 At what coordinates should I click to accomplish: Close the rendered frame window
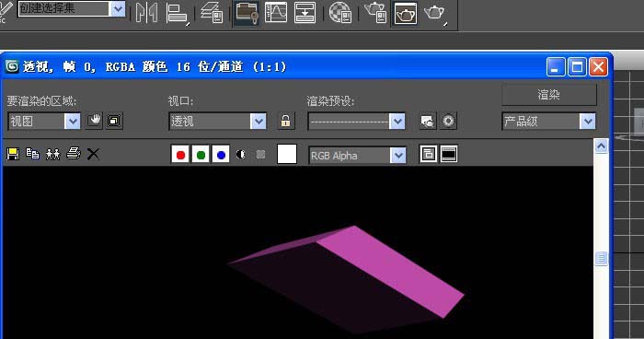(x=598, y=66)
